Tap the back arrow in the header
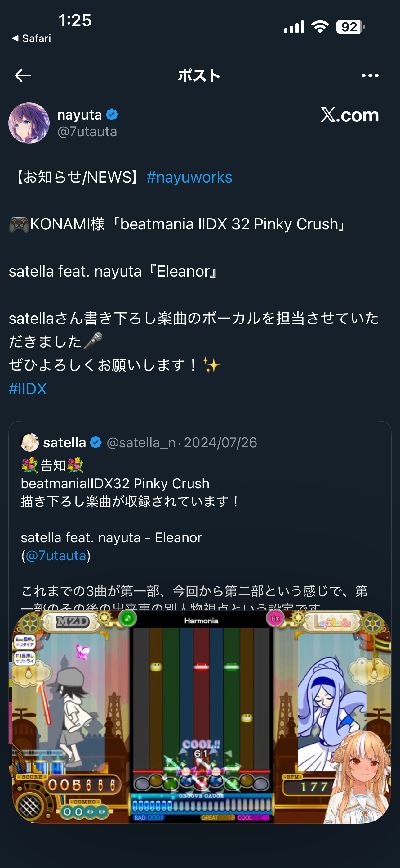 (x=23, y=75)
